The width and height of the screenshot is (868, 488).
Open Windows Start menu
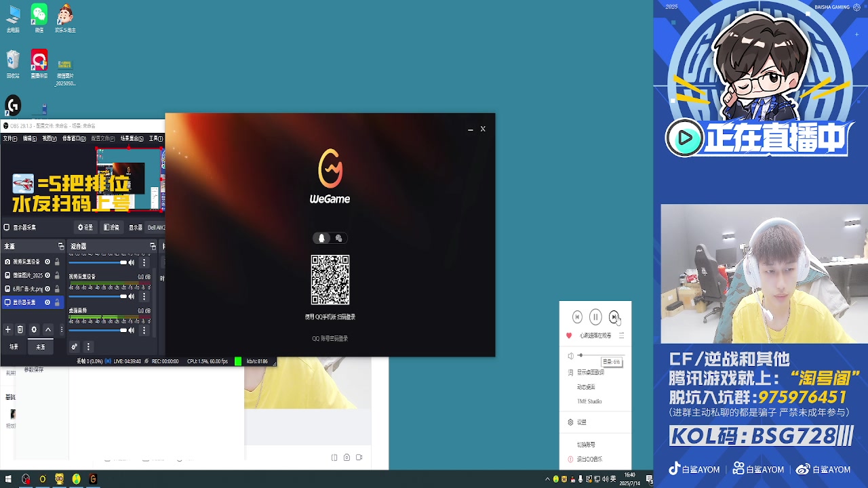(x=8, y=479)
